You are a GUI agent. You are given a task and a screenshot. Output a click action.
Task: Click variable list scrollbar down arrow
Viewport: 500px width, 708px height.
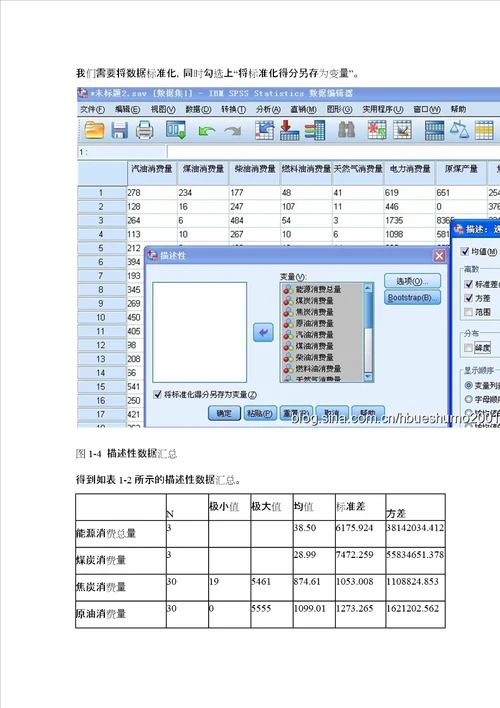point(368,377)
